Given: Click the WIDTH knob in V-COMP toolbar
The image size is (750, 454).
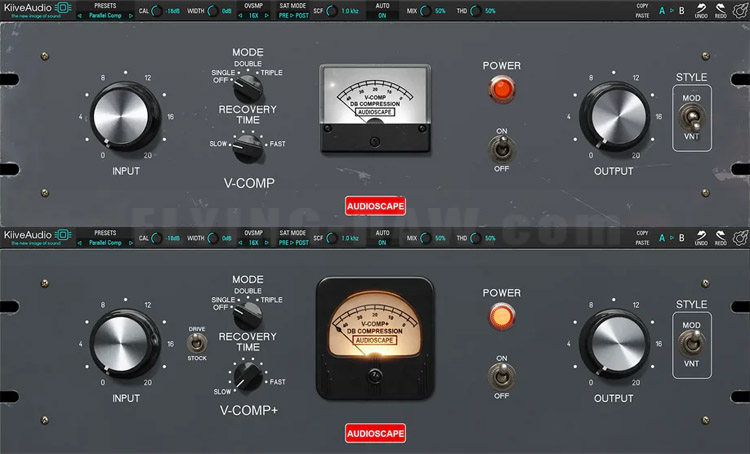Looking at the screenshot, I should (x=213, y=11).
